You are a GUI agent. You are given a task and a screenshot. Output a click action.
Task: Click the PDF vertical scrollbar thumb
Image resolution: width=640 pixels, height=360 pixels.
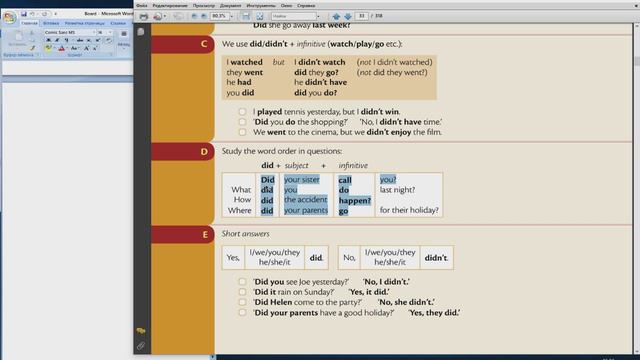(637, 62)
